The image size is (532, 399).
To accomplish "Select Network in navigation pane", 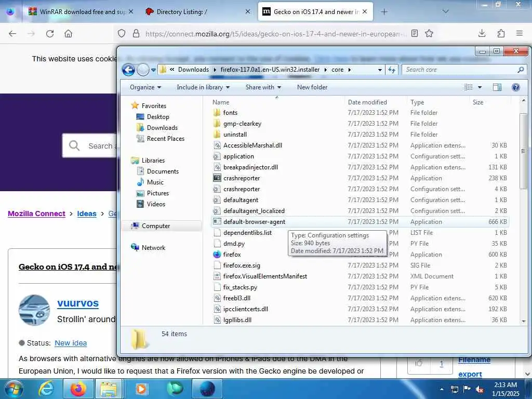I will point(153,248).
